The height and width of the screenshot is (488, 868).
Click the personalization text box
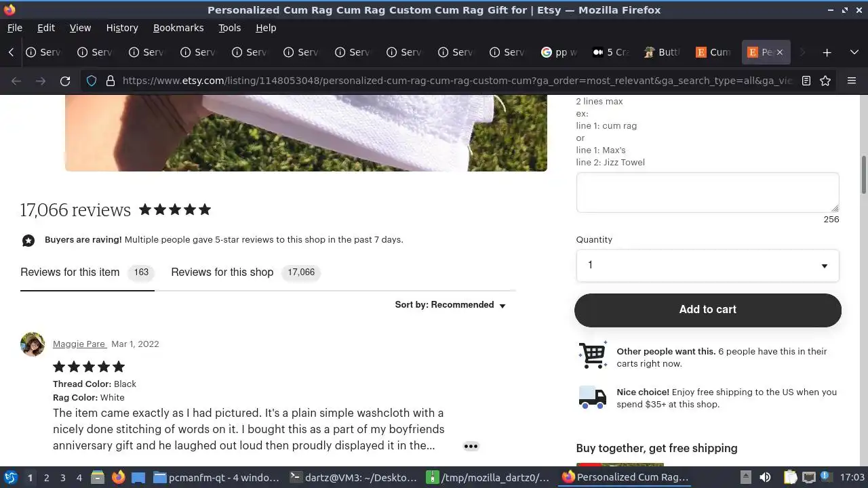point(707,192)
